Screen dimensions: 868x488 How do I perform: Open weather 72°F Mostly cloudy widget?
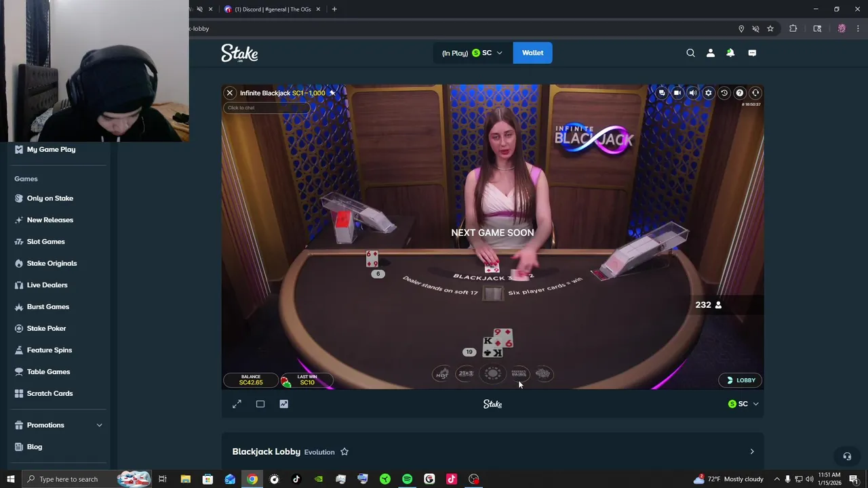point(728,479)
